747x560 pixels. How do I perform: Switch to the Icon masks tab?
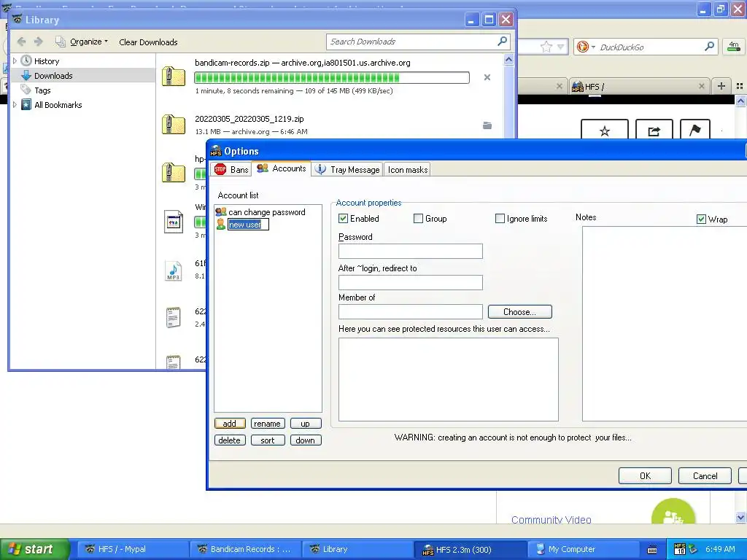[408, 169]
